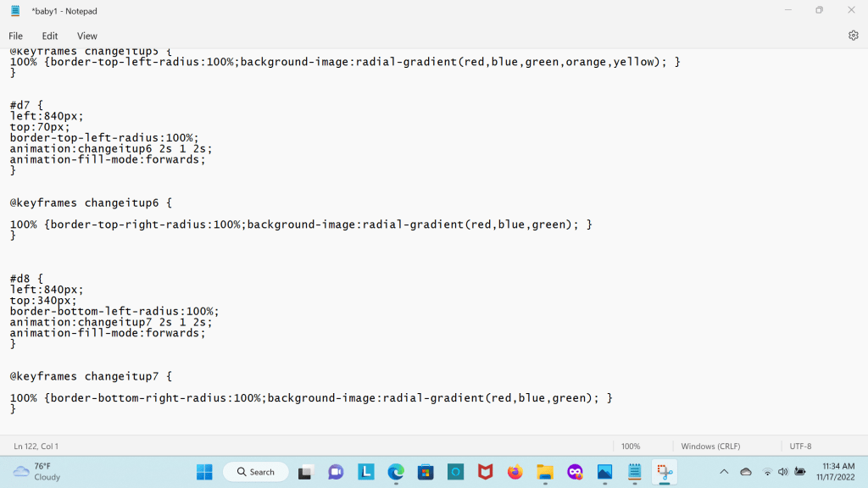868x488 pixels.
Task: Open Firefox from taskbar
Action: click(x=515, y=472)
